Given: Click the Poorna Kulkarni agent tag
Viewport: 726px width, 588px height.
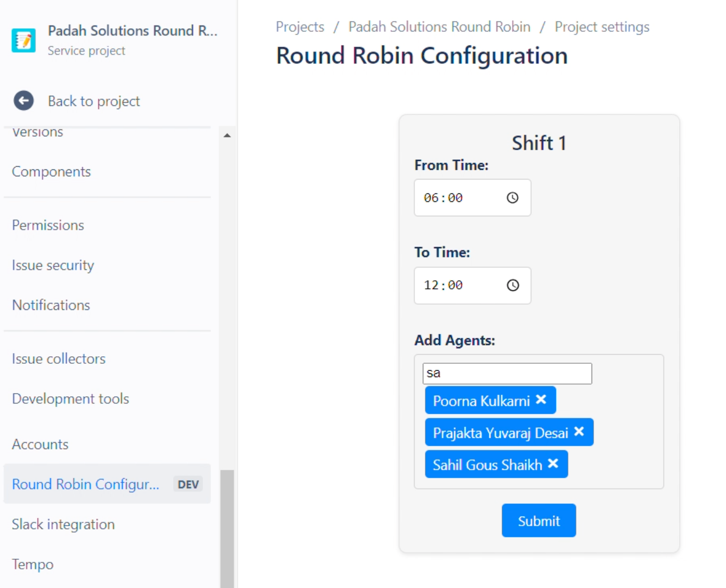Looking at the screenshot, I should [x=490, y=400].
